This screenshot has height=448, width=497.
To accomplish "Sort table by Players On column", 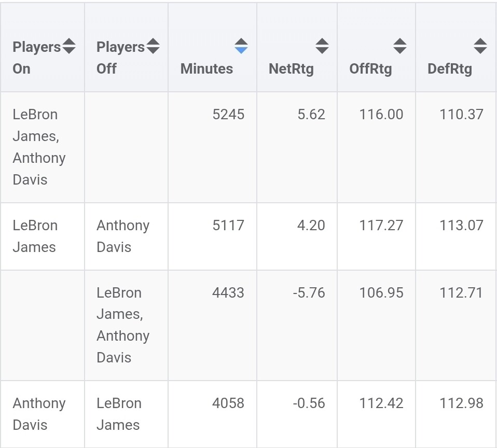I will (x=69, y=47).
